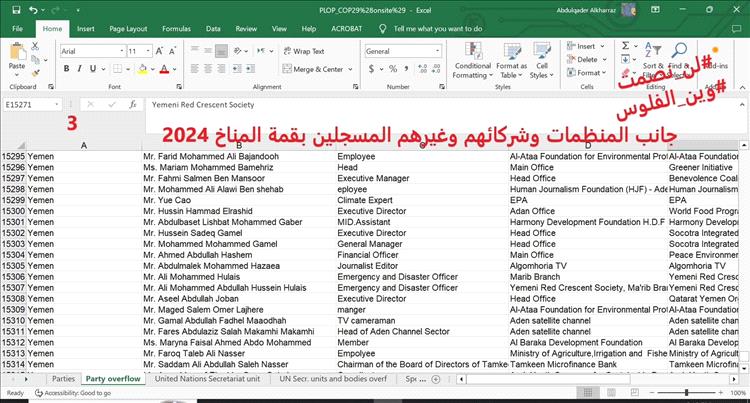The height and width of the screenshot is (403, 750).
Task: Toggle Align Left
Action: 195,69
